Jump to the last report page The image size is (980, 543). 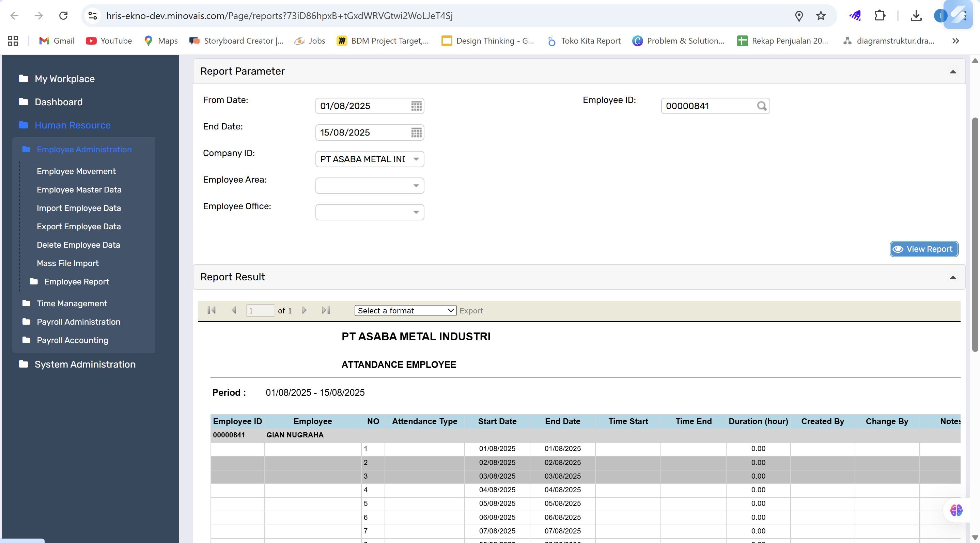point(326,310)
